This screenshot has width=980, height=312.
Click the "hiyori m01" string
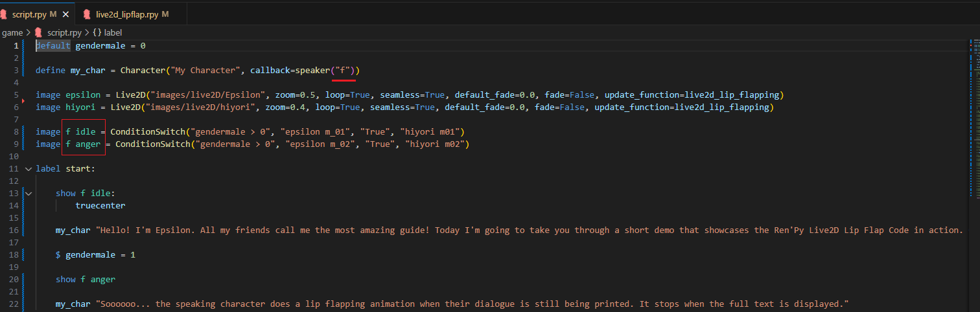[430, 131]
